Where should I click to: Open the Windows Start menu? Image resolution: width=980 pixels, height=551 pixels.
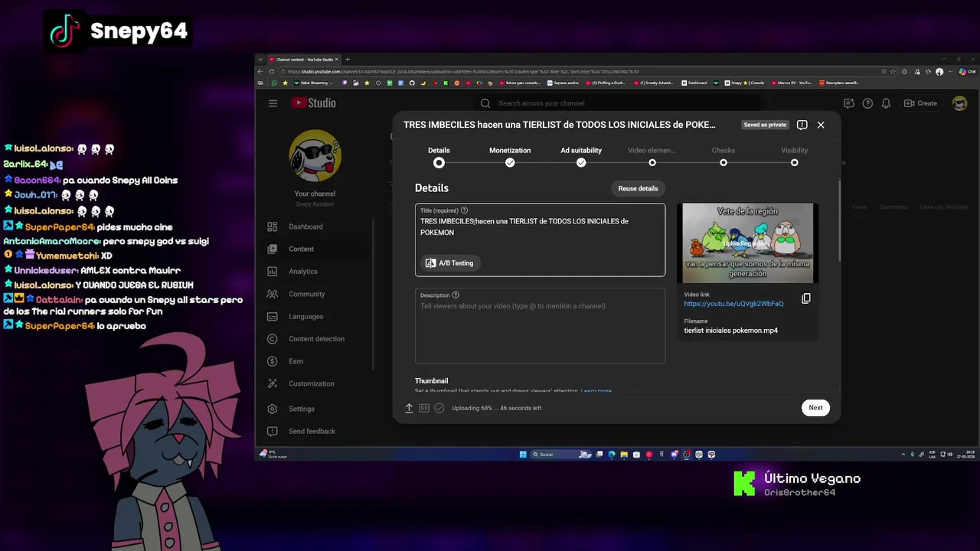[x=523, y=455]
